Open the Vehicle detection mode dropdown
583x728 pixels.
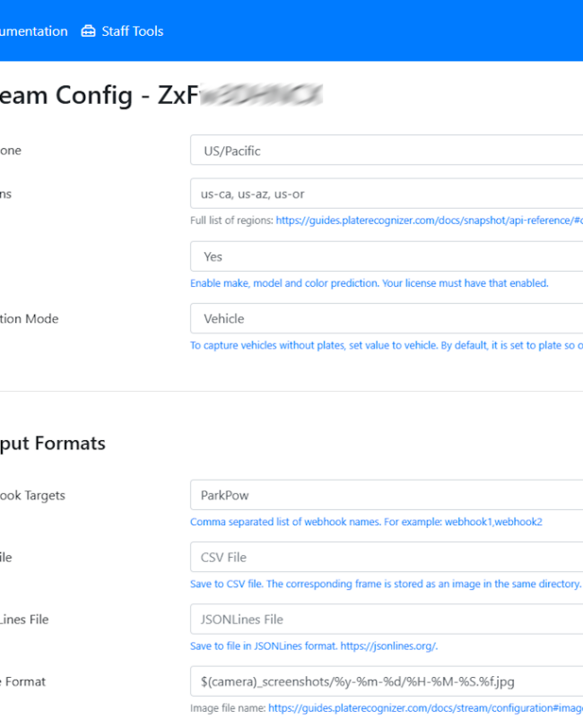[x=387, y=318]
